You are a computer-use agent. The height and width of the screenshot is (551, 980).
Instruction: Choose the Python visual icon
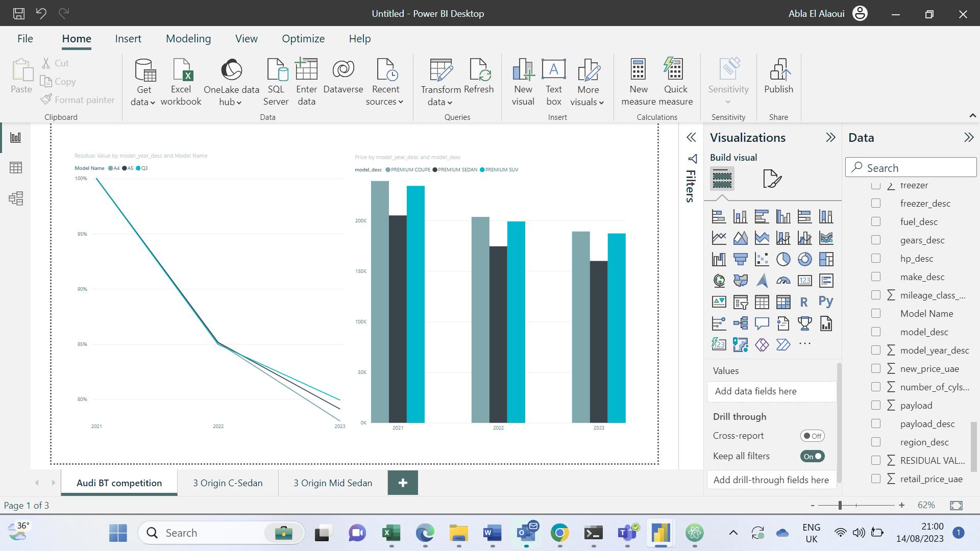pos(826,302)
